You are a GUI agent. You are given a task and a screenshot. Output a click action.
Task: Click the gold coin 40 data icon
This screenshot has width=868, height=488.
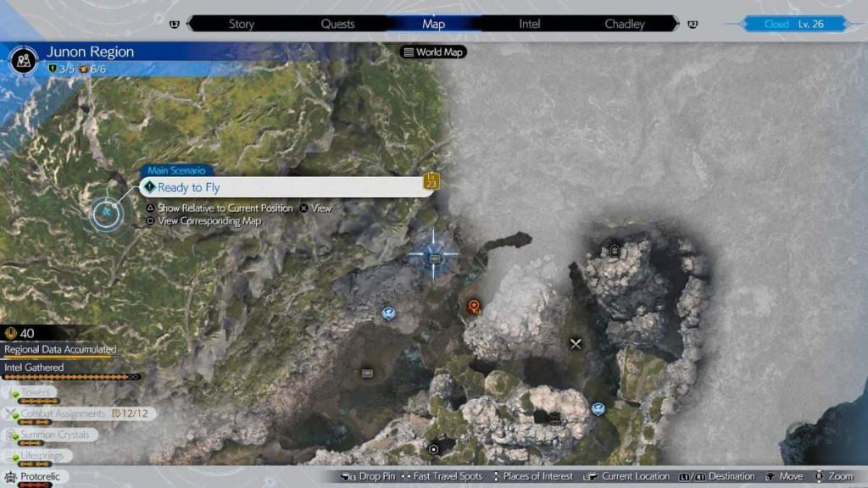10,332
